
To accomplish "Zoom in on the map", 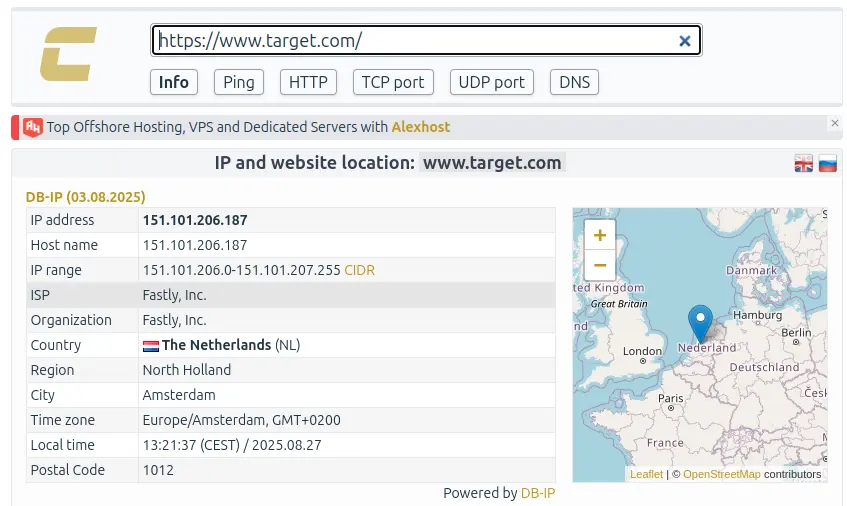I will pyautogui.click(x=600, y=236).
